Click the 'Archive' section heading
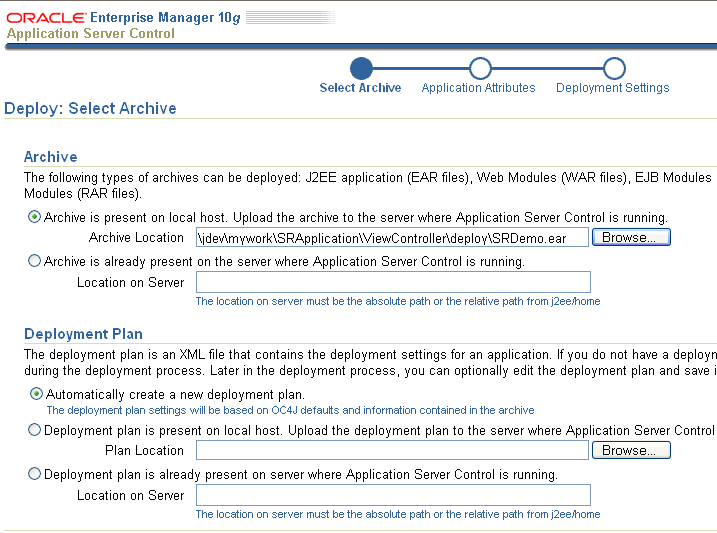 [x=51, y=157]
